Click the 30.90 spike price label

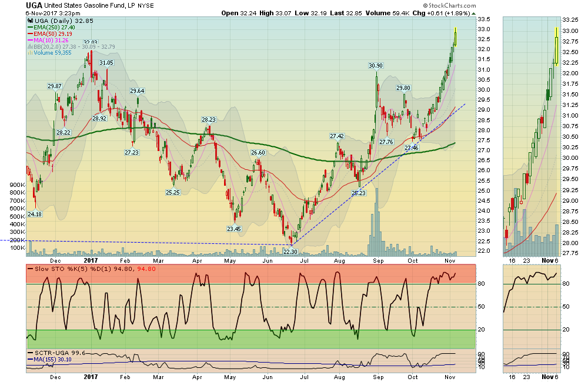pyautogui.click(x=375, y=66)
